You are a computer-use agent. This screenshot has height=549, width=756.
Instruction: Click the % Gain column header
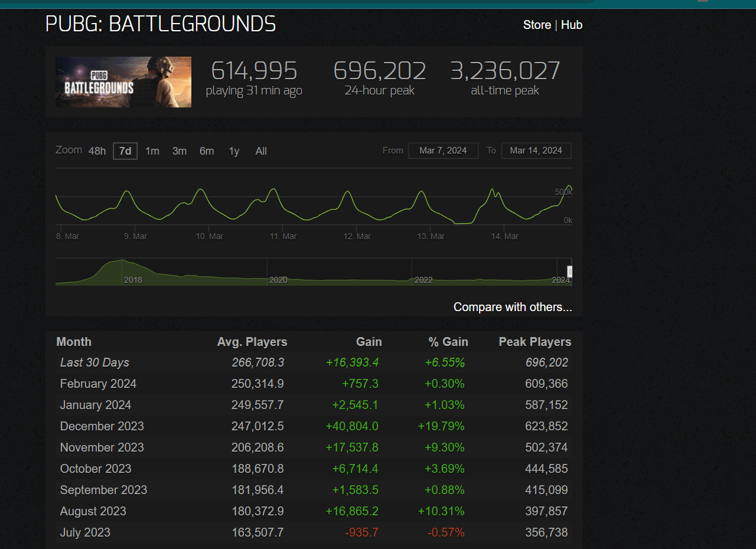(448, 342)
